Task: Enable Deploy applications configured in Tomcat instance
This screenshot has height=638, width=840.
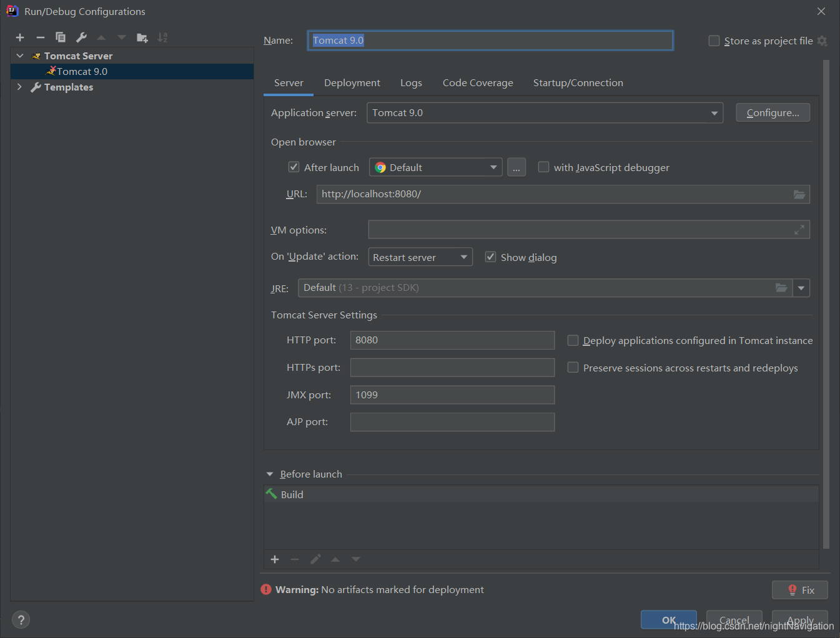Action: (573, 340)
